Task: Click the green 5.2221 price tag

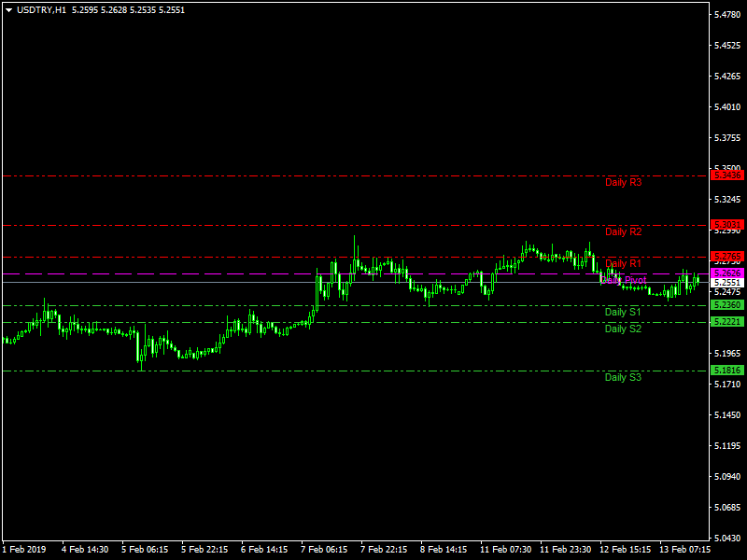Action: tap(727, 322)
